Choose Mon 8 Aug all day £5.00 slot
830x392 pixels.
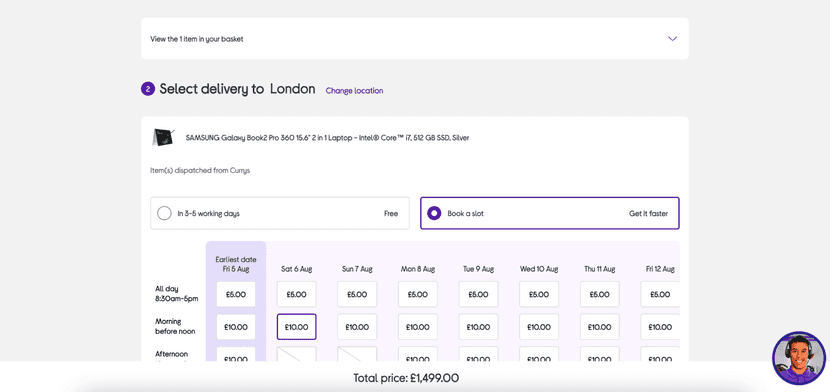[x=418, y=294]
